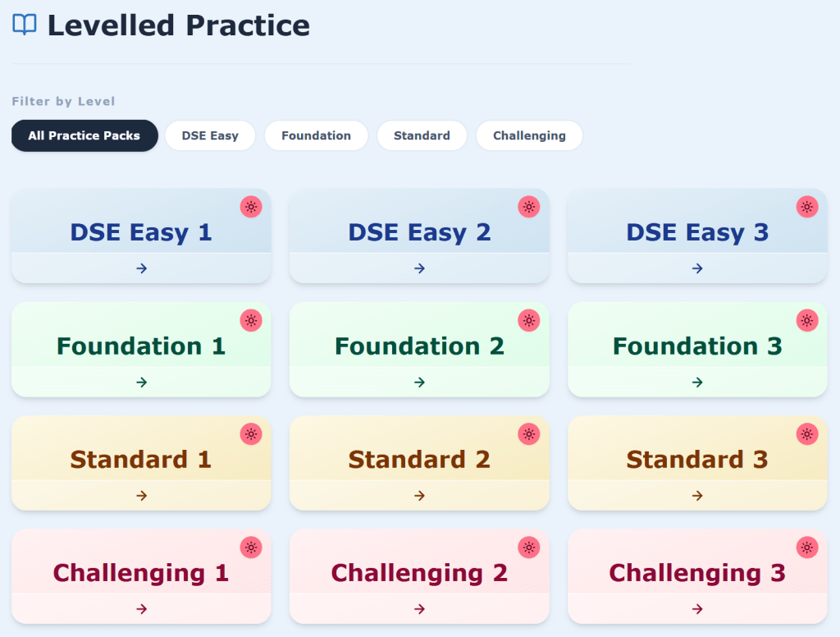The image size is (840, 637).
Task: Click the arrow beneath Challenging 3
Action: coord(697,609)
